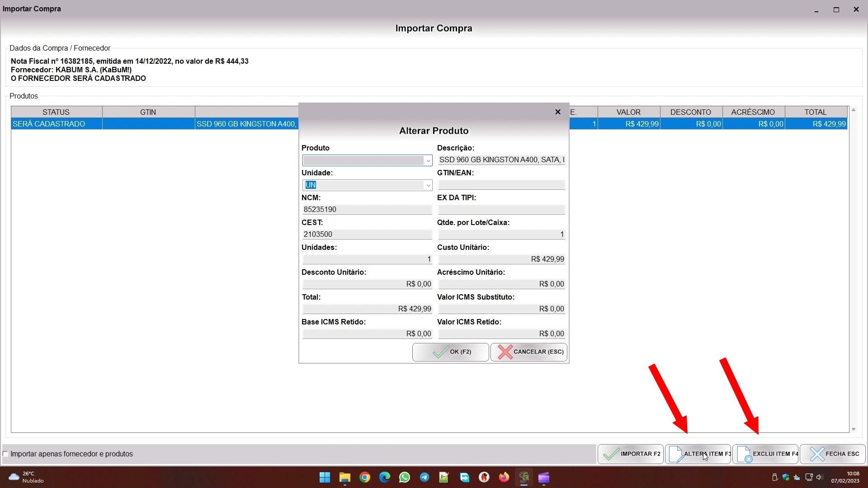Click the Acréscimo Unitário field

click(501, 284)
